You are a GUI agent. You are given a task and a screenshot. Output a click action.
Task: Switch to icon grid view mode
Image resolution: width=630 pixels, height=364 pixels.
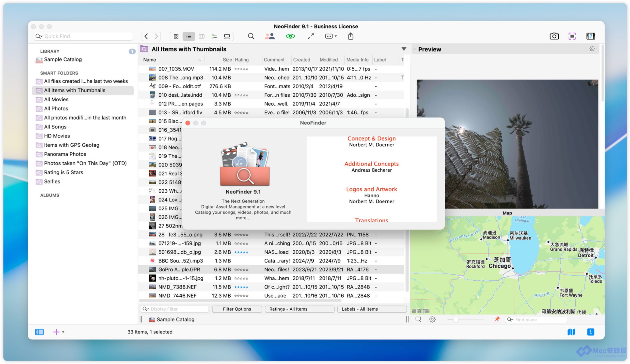coord(176,36)
